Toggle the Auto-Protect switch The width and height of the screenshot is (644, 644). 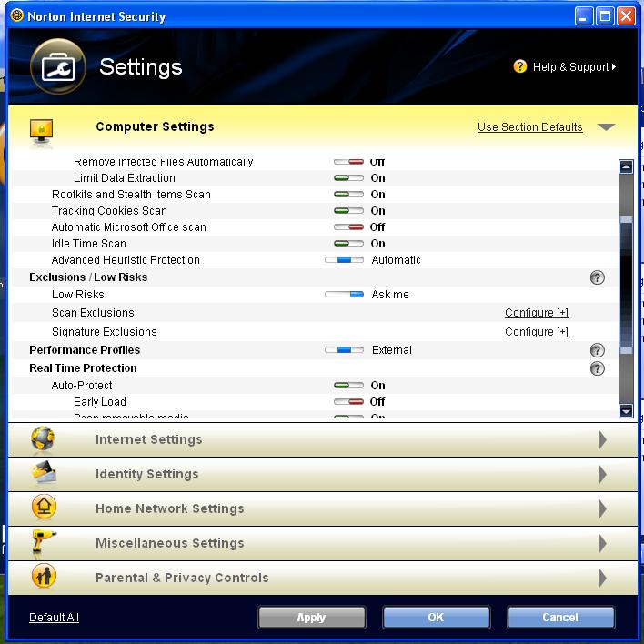tap(348, 386)
